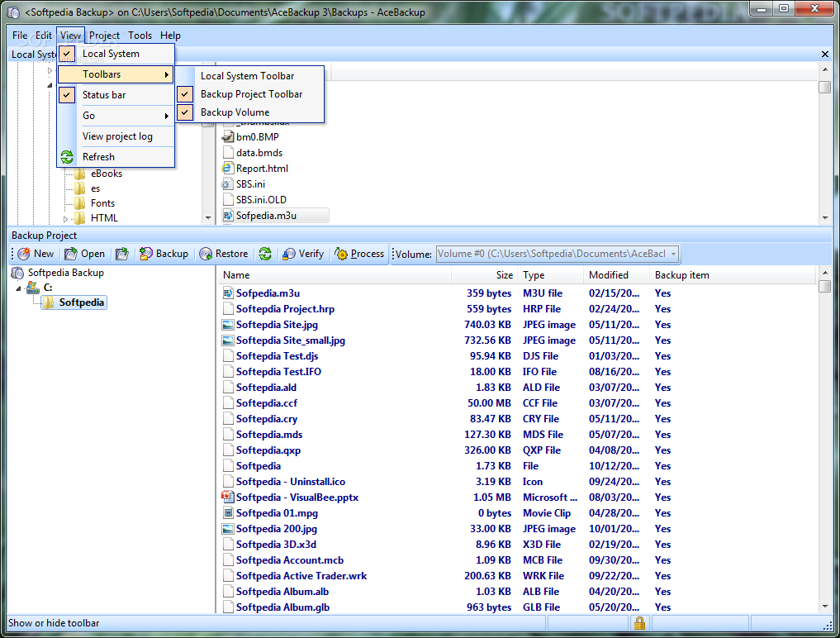840x638 pixels.
Task: Select Softpedia Album.alb in backup list
Action: point(282,592)
